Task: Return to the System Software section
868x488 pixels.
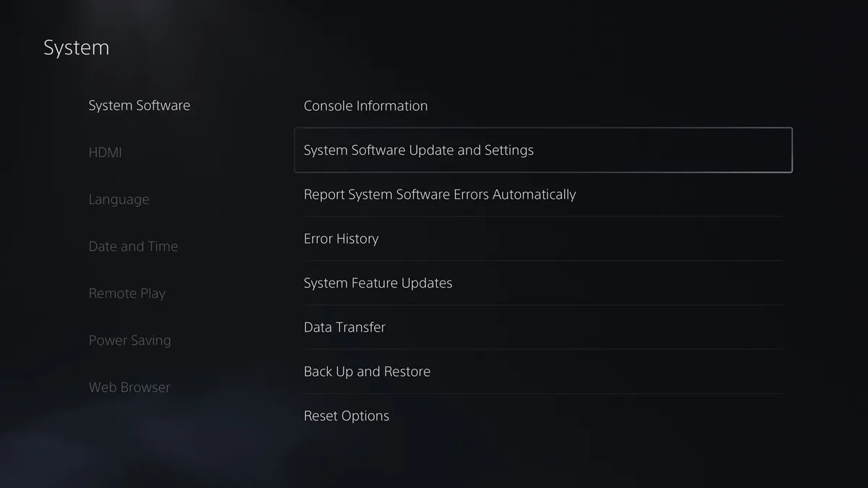Action: coord(139,106)
